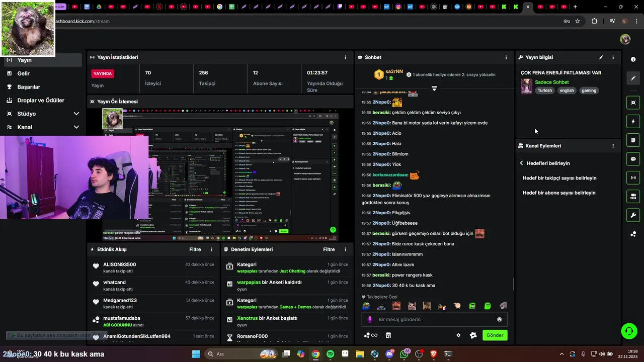Screen dimensions: 644x362
Task: Open Discord from the taskbar
Action: [389, 354]
